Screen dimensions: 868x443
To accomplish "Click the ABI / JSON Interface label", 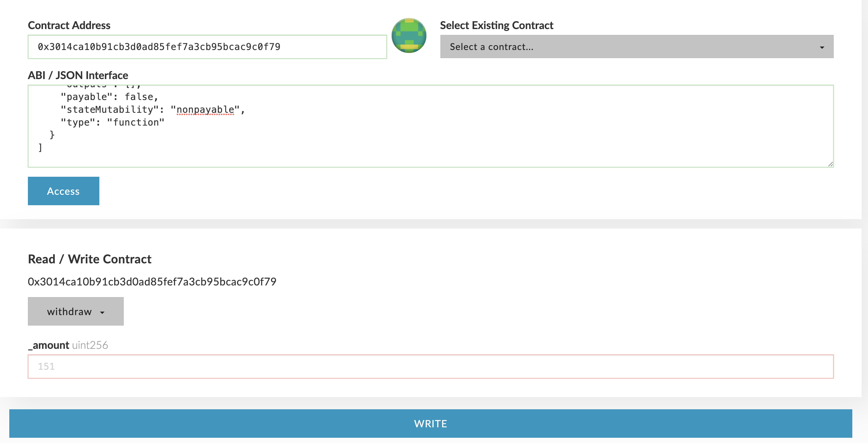I will [x=78, y=75].
